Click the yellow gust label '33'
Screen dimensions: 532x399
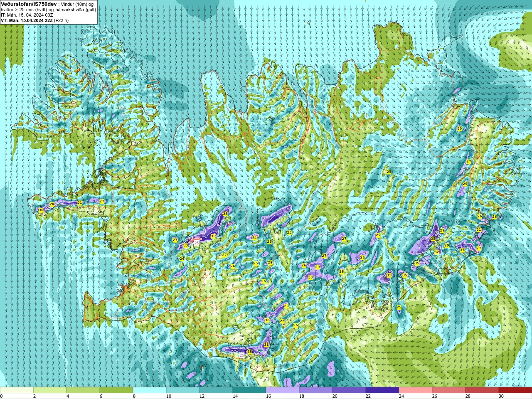pyautogui.click(x=185, y=246)
